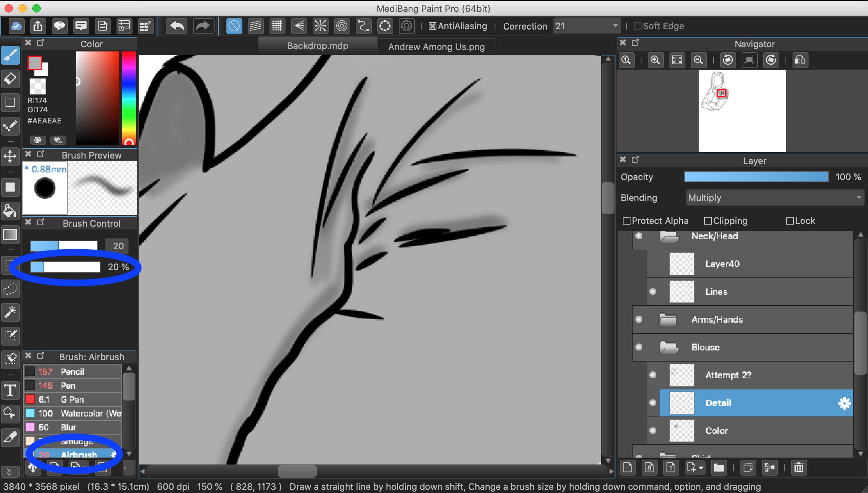Image resolution: width=868 pixels, height=493 pixels.
Task: Switch to Andrew Among Us.png tab
Action: click(x=436, y=47)
